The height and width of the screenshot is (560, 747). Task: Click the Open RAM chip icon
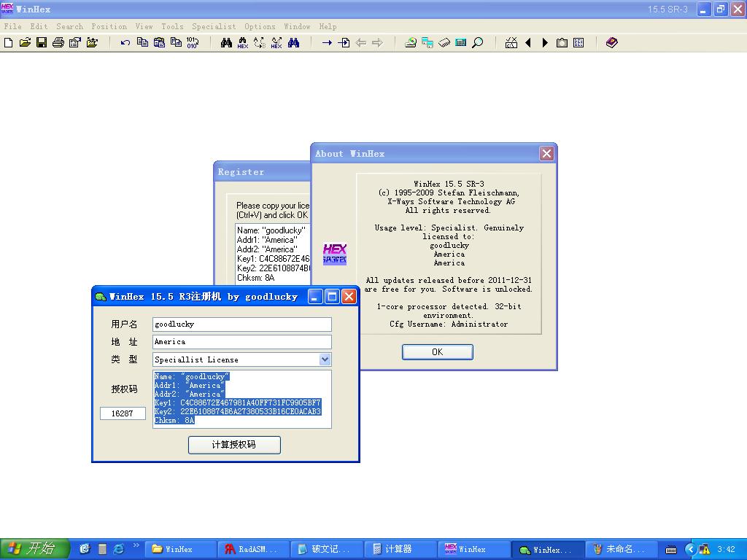(444, 43)
